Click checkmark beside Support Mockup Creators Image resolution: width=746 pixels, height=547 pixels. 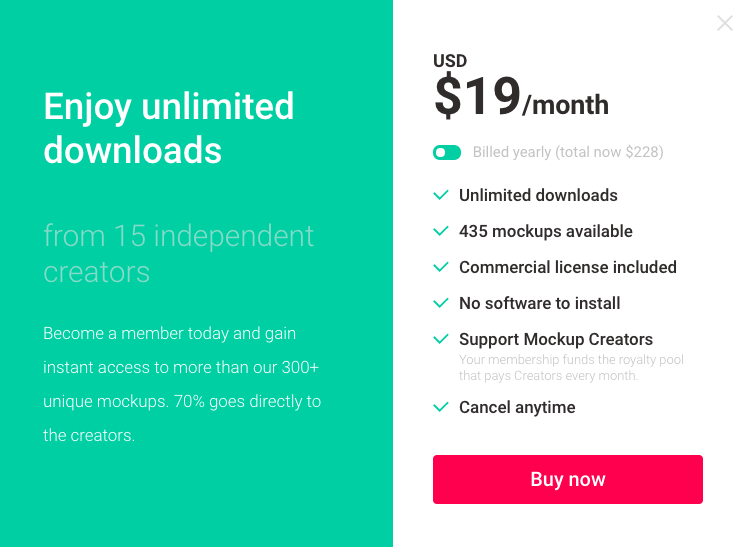pyautogui.click(x=440, y=339)
